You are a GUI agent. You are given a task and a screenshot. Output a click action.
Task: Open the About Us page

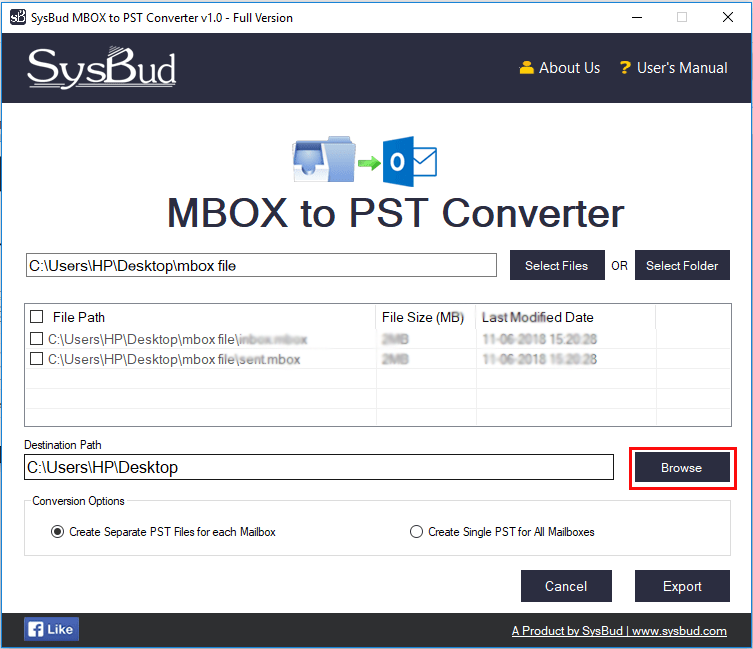click(x=560, y=68)
